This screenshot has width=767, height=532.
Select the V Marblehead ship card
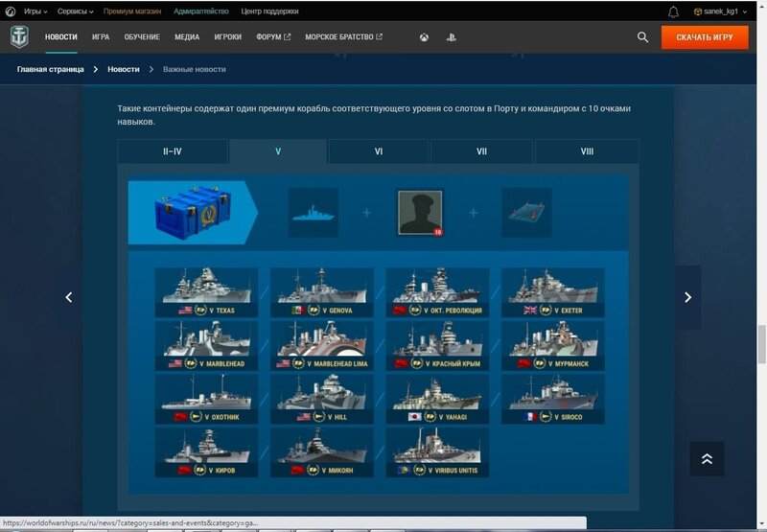point(206,345)
